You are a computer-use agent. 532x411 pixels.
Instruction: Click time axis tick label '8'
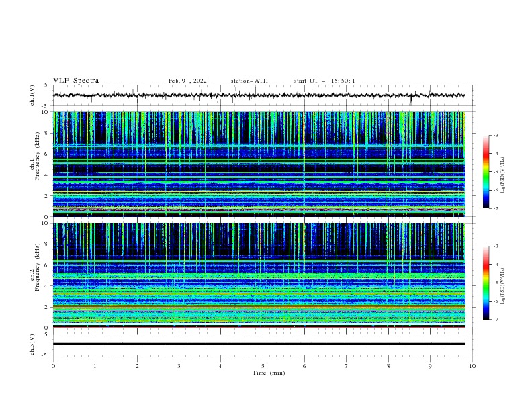(388, 366)
